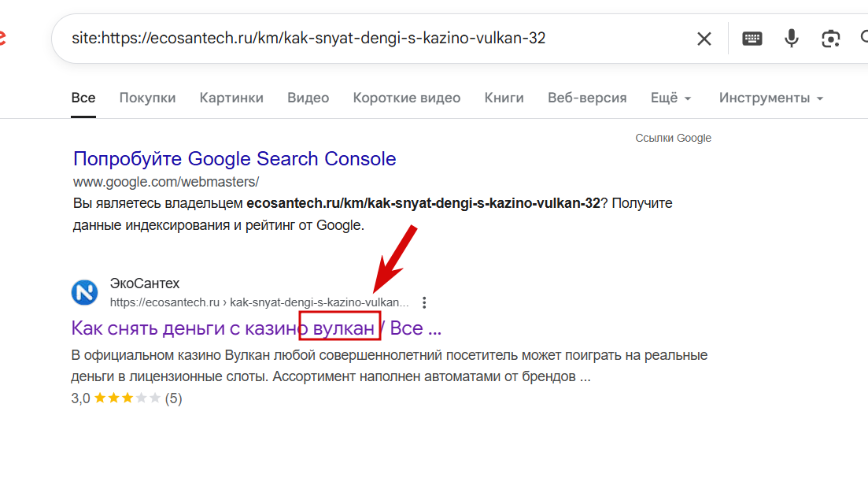Switch to Покупки tab
Viewport: 868px width, 489px height.
(147, 98)
